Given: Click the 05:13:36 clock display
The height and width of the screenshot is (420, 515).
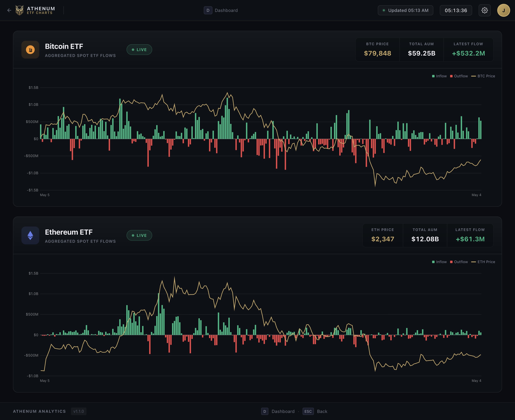Looking at the screenshot, I should [456, 10].
